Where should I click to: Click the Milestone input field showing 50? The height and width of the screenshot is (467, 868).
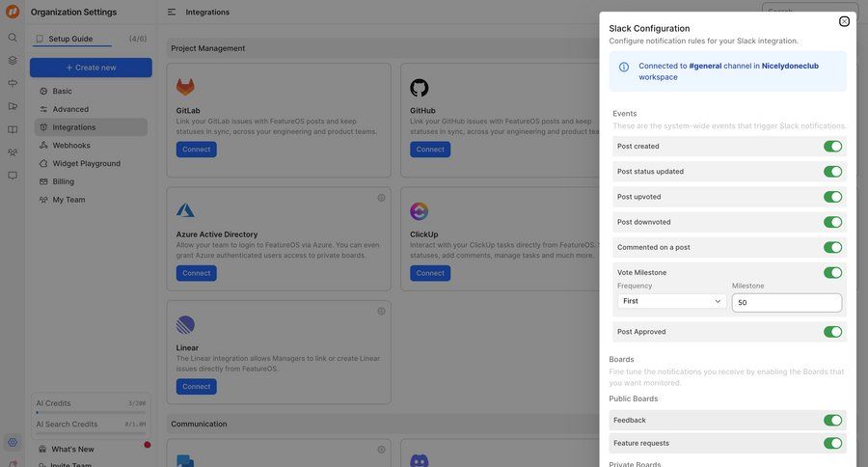point(786,303)
